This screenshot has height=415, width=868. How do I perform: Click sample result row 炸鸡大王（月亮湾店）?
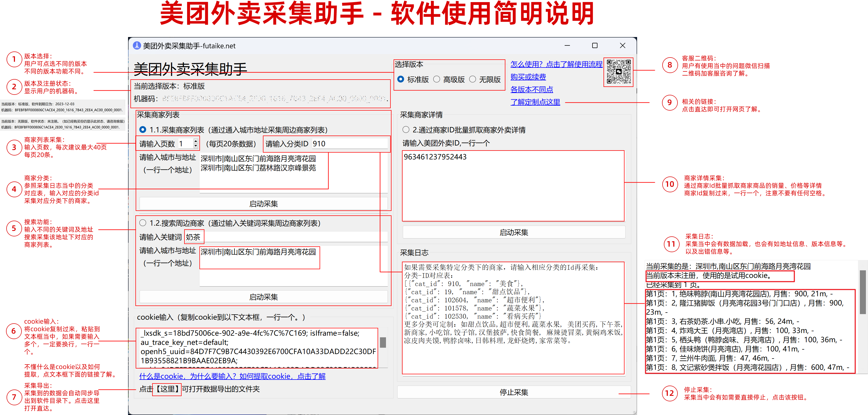[x=729, y=330]
